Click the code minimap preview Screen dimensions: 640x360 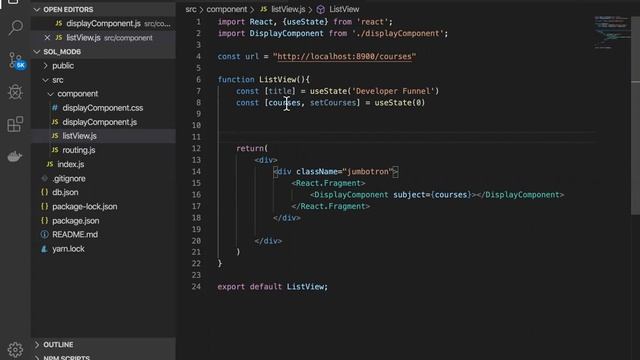pos(611,32)
